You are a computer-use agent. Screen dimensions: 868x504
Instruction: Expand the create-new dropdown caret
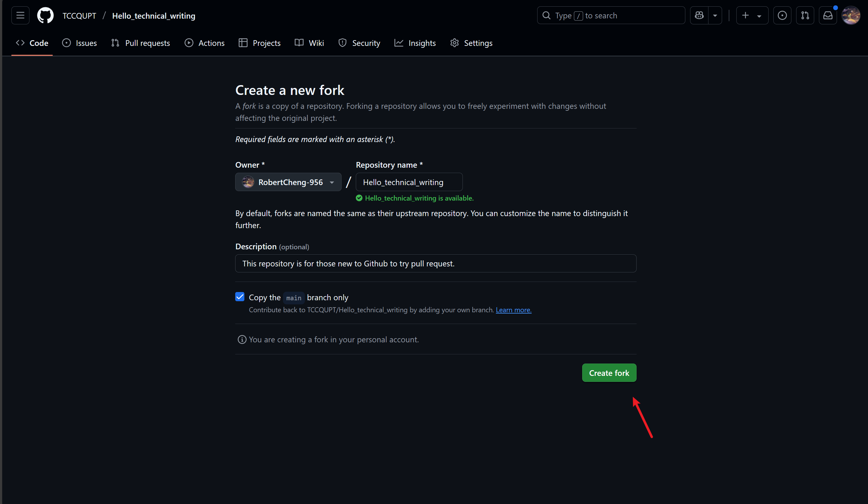click(759, 16)
